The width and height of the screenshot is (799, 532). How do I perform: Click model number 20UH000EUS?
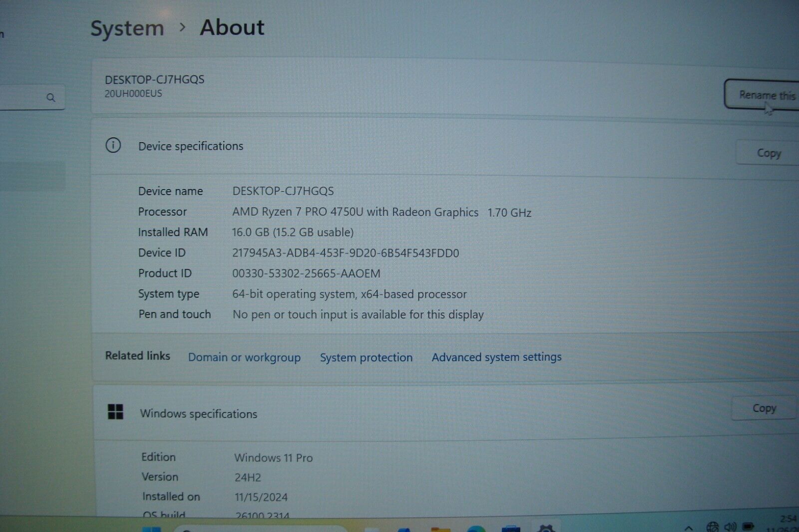coord(133,93)
